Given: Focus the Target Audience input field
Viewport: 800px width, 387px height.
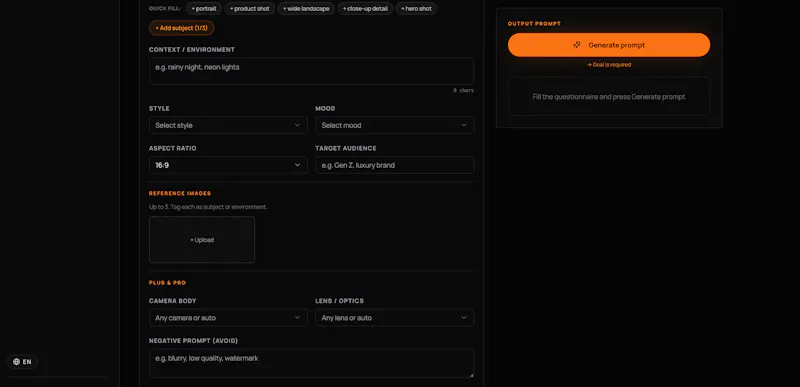Looking at the screenshot, I should point(394,165).
